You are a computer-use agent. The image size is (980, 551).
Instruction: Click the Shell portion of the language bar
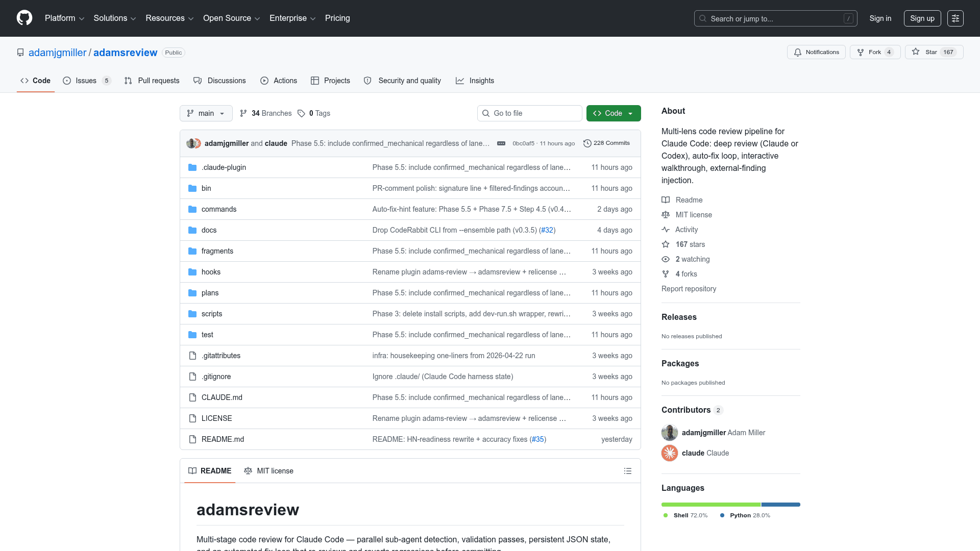click(711, 505)
